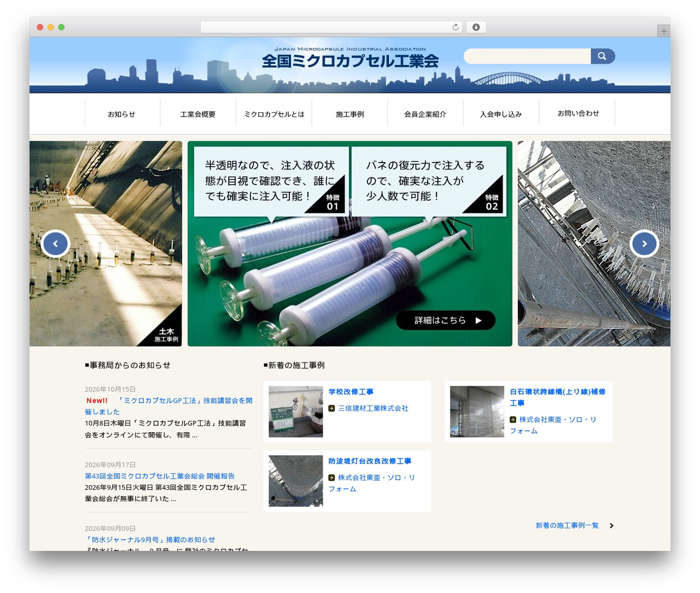This screenshot has height=593, width=700.
Task: Open the 防水ジャーナル9月号 掲載のお知らせ link
Action: (x=150, y=540)
